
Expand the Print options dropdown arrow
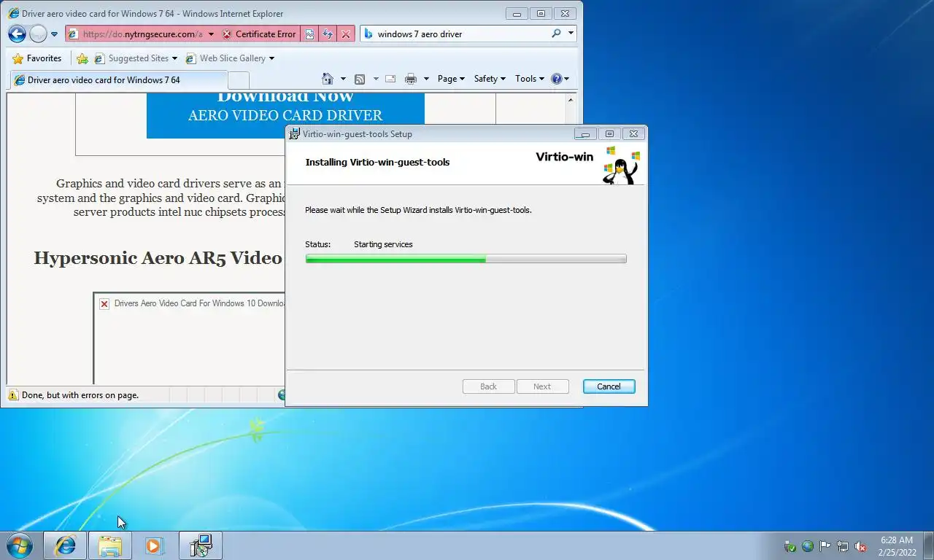click(426, 79)
